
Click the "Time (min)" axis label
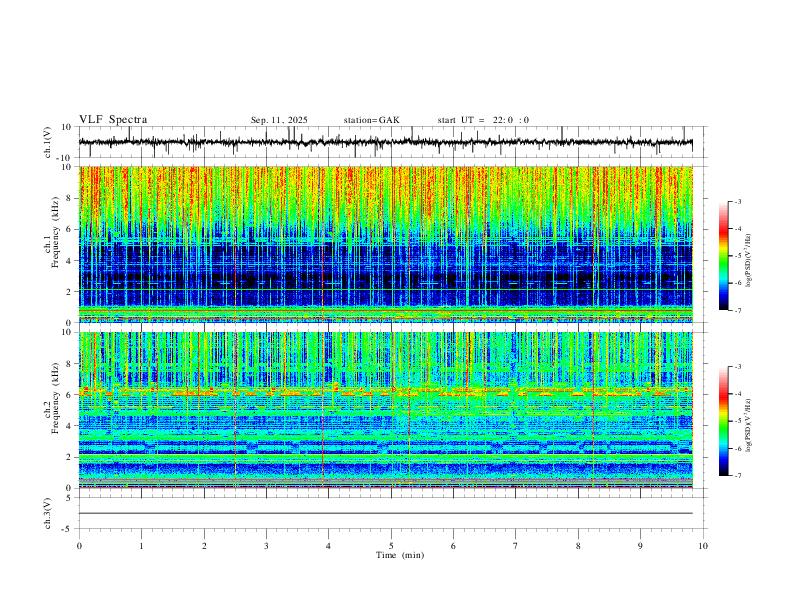(400, 555)
